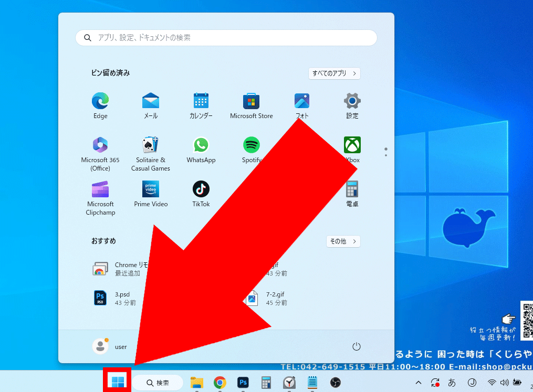Open the clock app on taskbar
The width and height of the screenshot is (533, 392).
click(x=289, y=383)
